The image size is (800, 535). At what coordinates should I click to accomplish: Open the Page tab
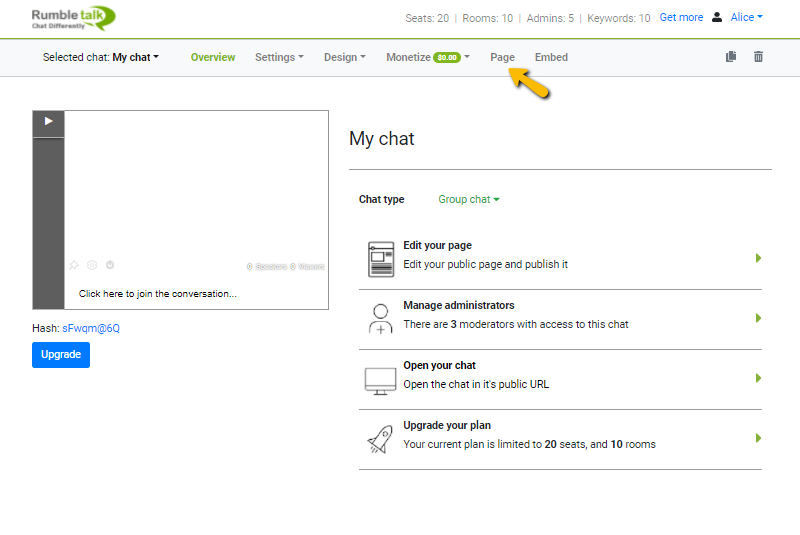coord(502,57)
